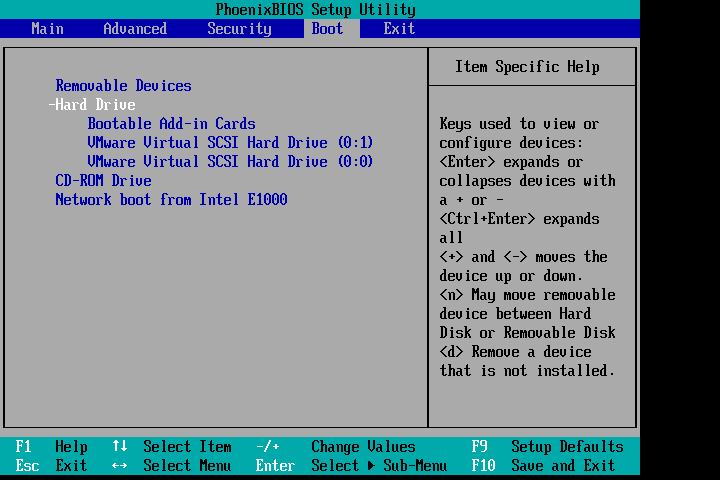This screenshot has height=480, width=720.
Task: Click the Select Menu footer hint
Action: pos(187,466)
